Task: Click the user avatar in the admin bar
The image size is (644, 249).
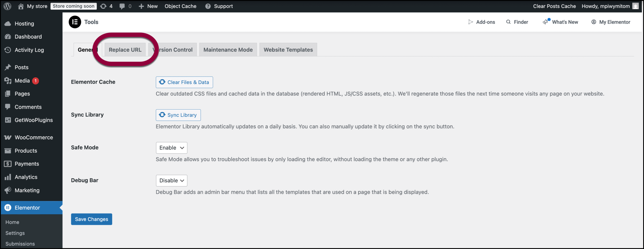Action: coord(635,6)
